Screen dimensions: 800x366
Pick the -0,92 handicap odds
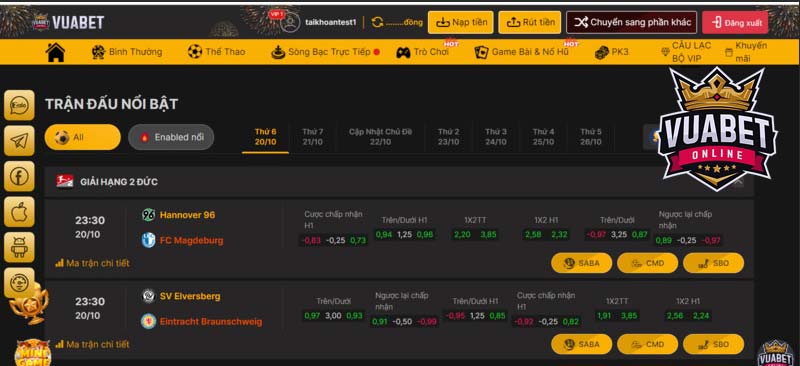(x=524, y=322)
